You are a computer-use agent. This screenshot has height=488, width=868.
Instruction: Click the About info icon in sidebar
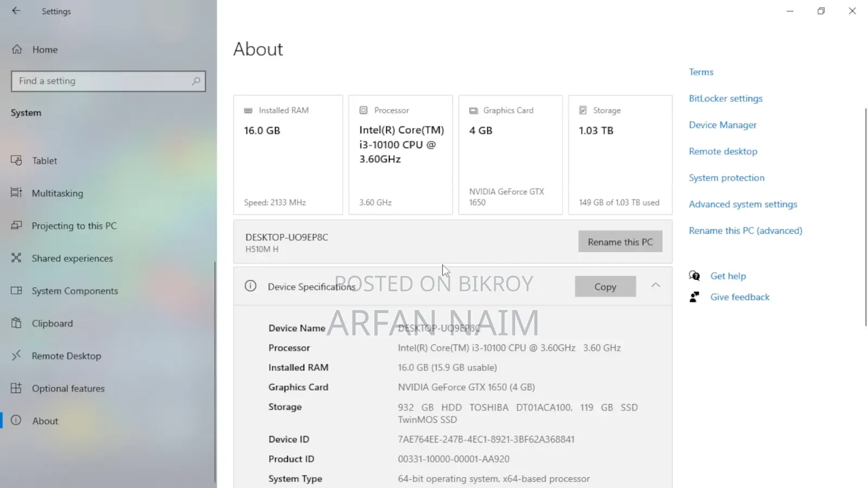[16, 420]
